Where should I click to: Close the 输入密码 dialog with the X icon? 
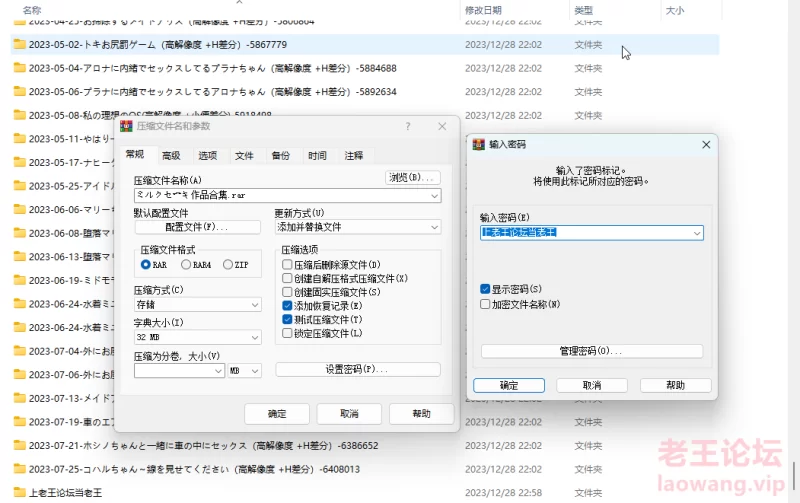(706, 145)
